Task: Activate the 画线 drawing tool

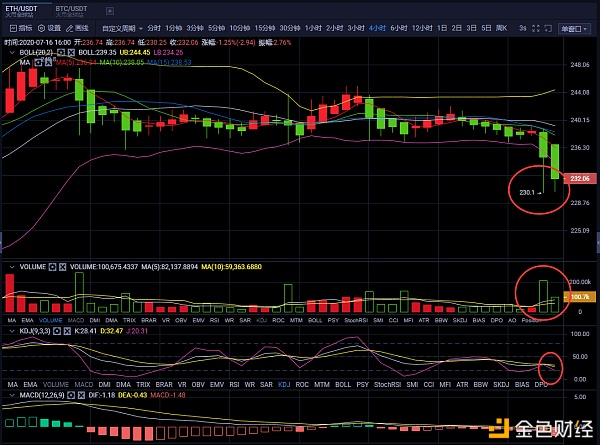Action: 77,28
